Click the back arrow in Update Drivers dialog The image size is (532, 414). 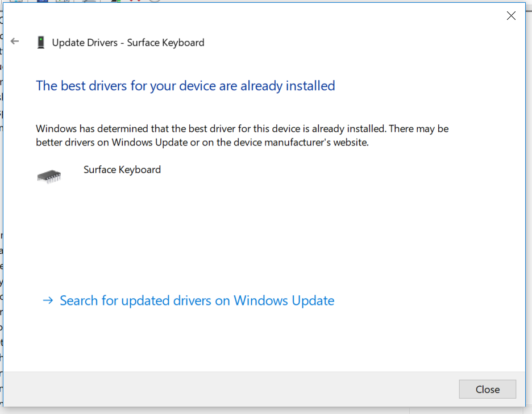point(15,41)
